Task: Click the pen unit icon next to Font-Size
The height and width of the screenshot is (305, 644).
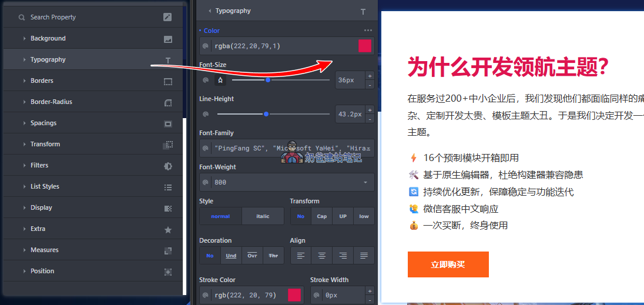Action: click(x=220, y=80)
